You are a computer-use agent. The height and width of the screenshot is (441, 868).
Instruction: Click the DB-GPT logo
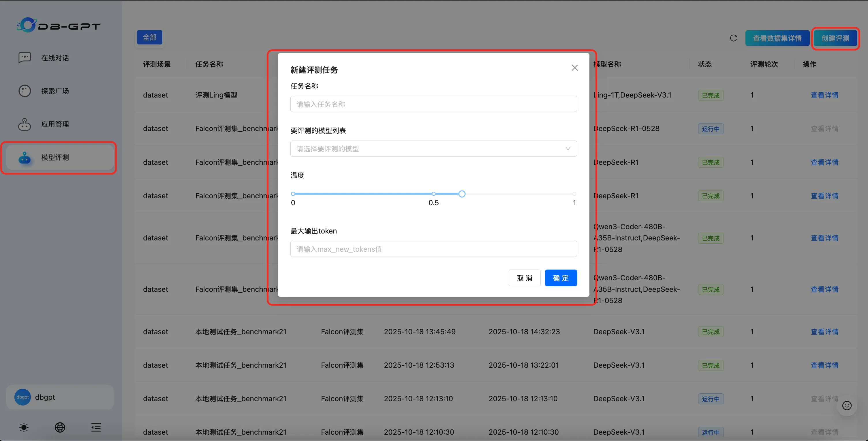(x=59, y=25)
